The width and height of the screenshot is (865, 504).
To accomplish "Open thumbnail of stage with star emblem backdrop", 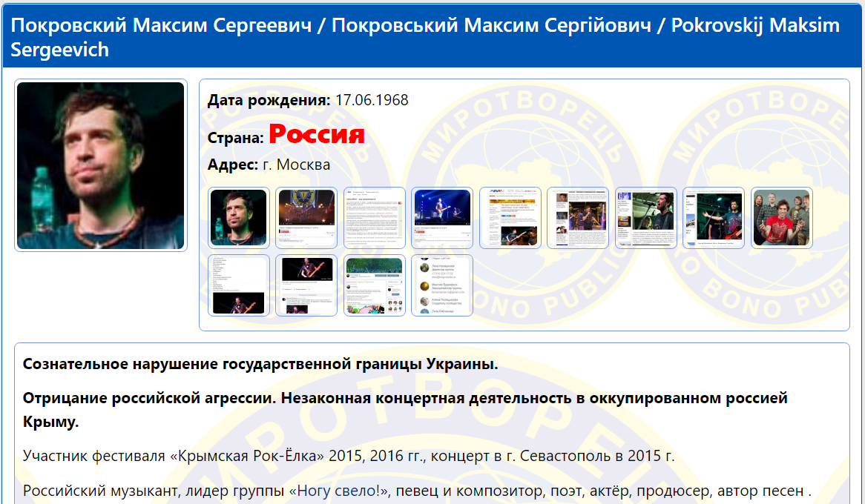I will click(306, 218).
